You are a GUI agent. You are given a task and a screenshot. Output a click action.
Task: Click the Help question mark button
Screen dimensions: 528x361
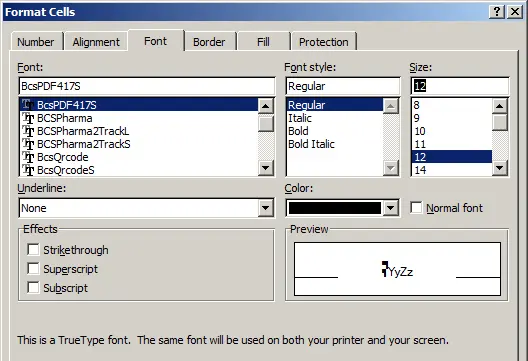point(497,12)
